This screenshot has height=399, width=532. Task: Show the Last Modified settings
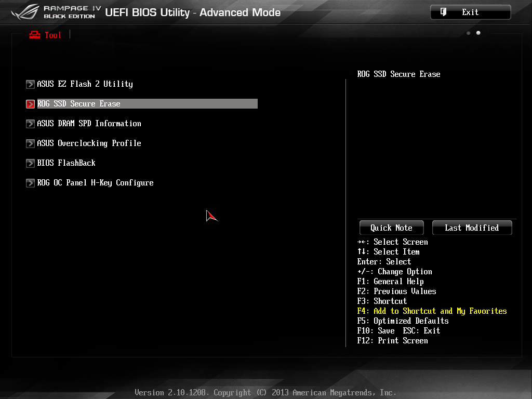472,228
